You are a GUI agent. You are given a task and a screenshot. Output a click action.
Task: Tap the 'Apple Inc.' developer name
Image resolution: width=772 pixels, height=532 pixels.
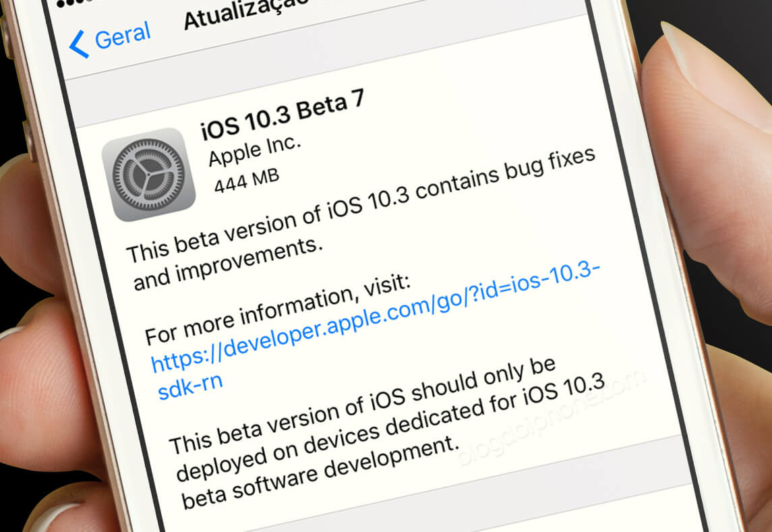[x=254, y=151]
